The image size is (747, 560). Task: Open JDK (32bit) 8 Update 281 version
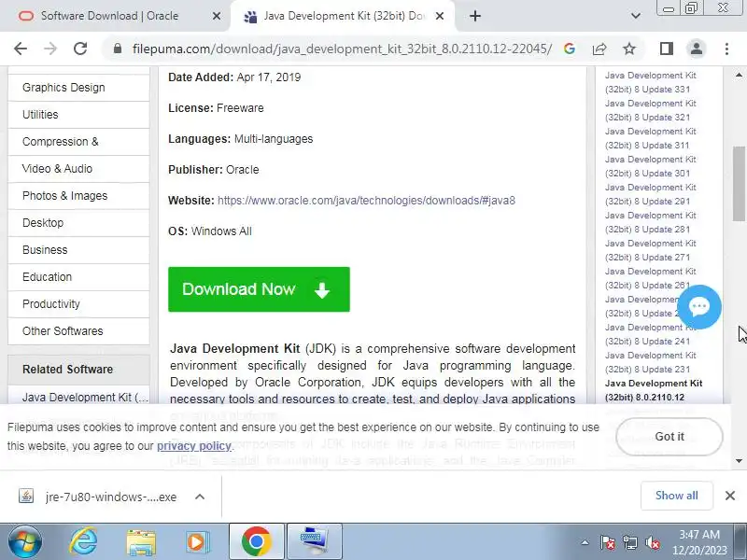coord(650,222)
